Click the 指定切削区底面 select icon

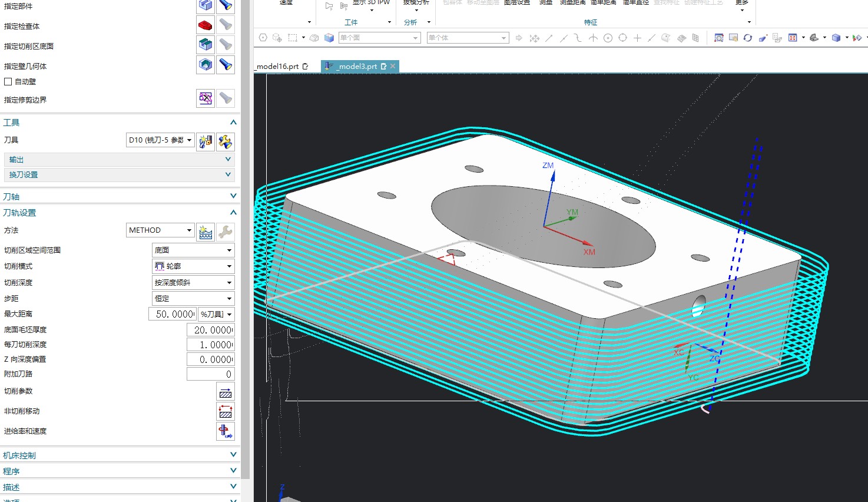[x=205, y=45]
